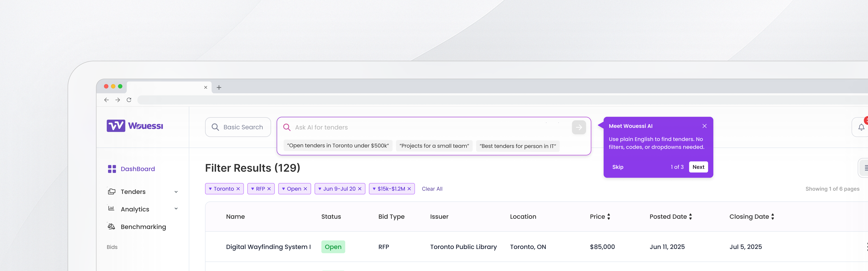Image resolution: width=868 pixels, height=271 pixels.
Task: Click the Wouessi logo
Action: 135,126
